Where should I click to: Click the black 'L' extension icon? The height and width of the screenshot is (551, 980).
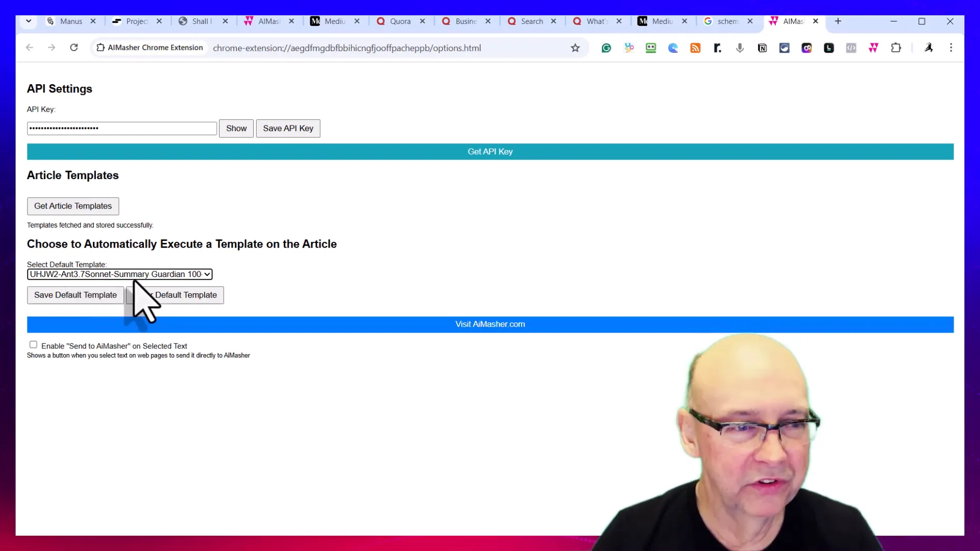(829, 48)
